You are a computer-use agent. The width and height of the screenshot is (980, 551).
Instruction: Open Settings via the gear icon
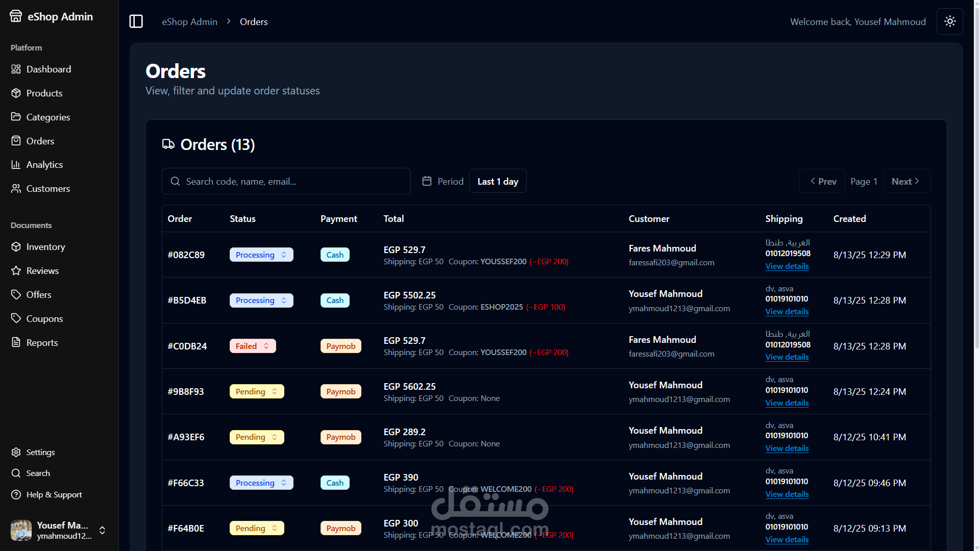coord(16,453)
